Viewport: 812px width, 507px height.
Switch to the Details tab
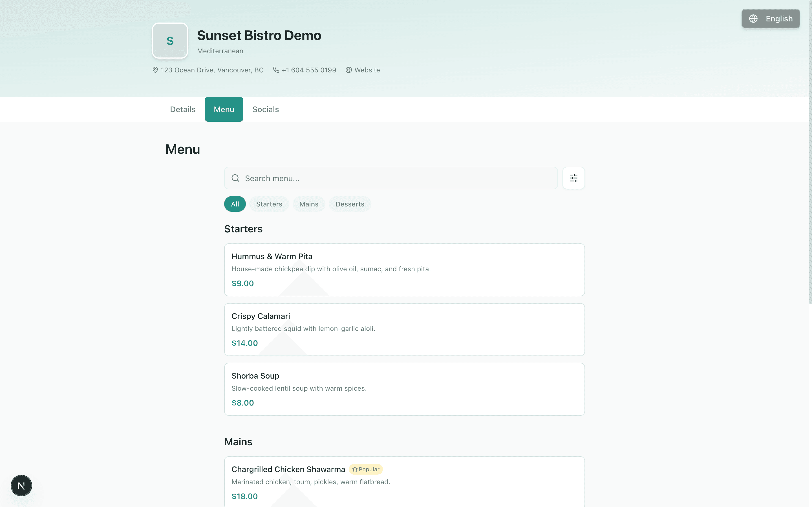pos(182,109)
